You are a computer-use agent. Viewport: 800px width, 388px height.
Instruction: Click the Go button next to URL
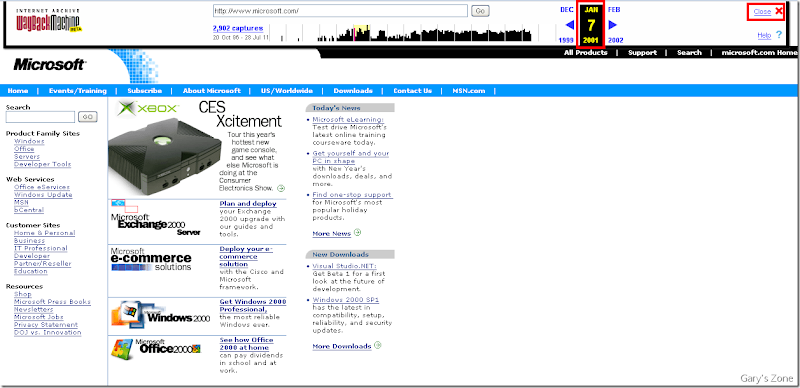click(480, 11)
